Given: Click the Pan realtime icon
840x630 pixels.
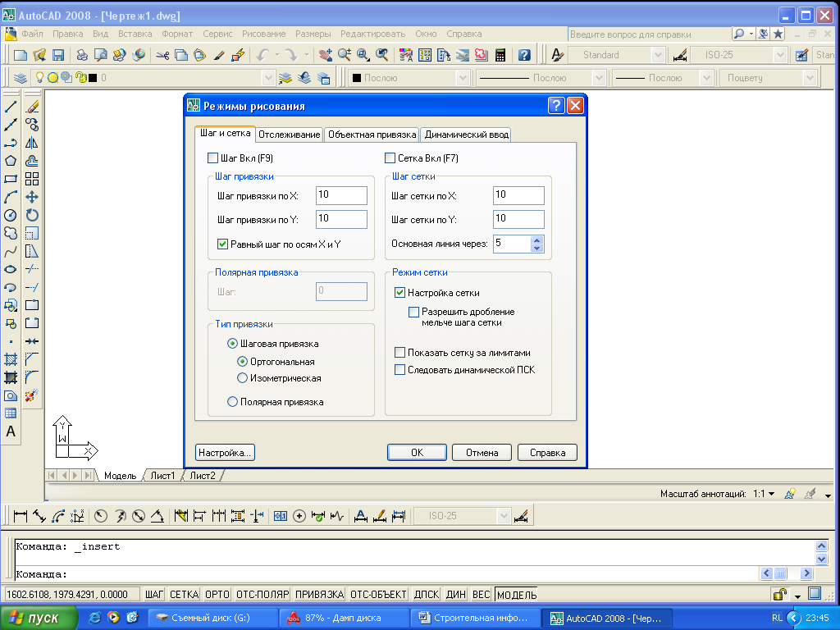Looking at the screenshot, I should pyautogui.click(x=325, y=55).
